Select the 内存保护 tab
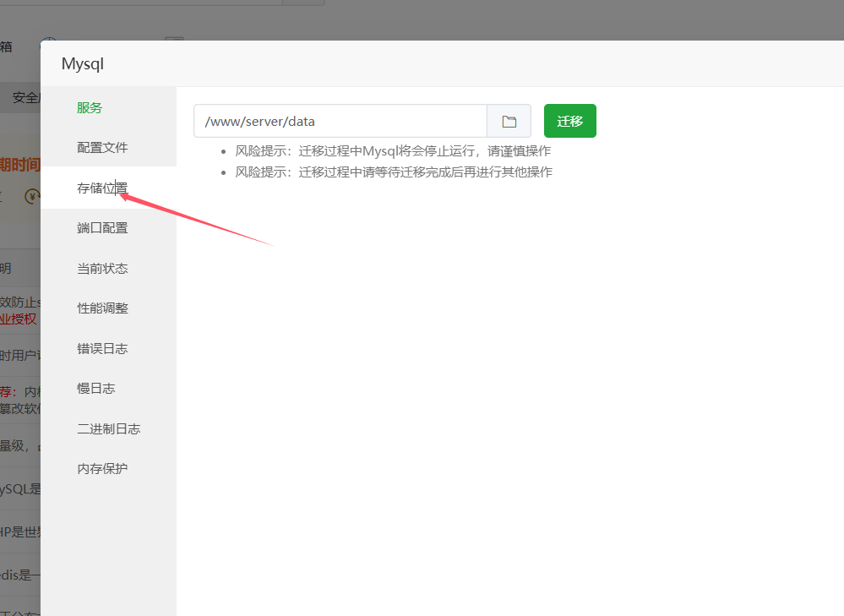Screen dimensions: 844x616 (x=102, y=468)
